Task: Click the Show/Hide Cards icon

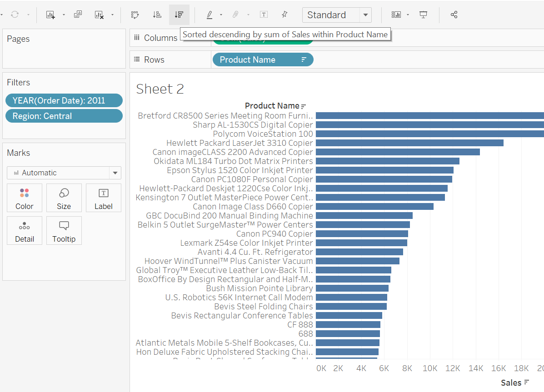Action: pyautogui.click(x=396, y=15)
